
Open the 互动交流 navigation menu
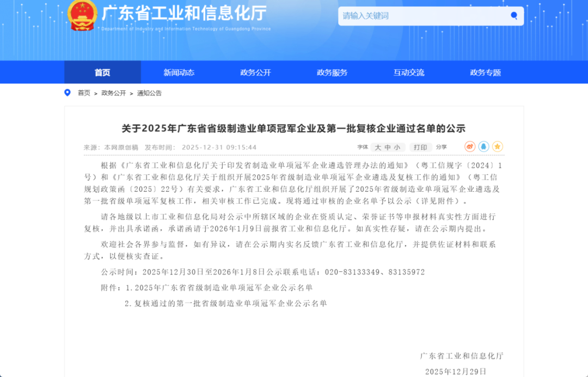[x=408, y=72]
